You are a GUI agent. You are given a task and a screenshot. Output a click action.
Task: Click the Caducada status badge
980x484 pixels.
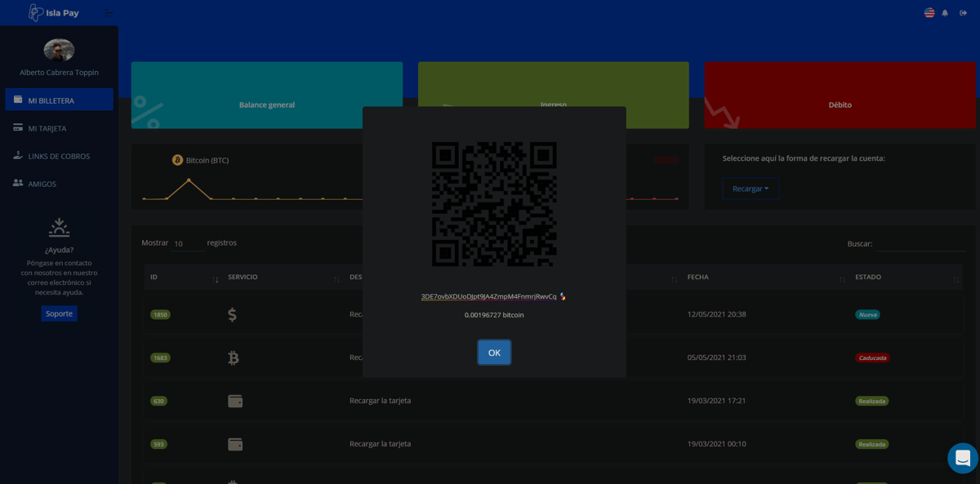pyautogui.click(x=872, y=357)
